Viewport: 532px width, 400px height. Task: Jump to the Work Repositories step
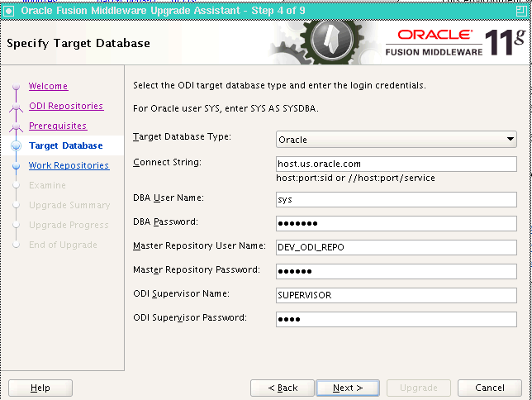[69, 165]
